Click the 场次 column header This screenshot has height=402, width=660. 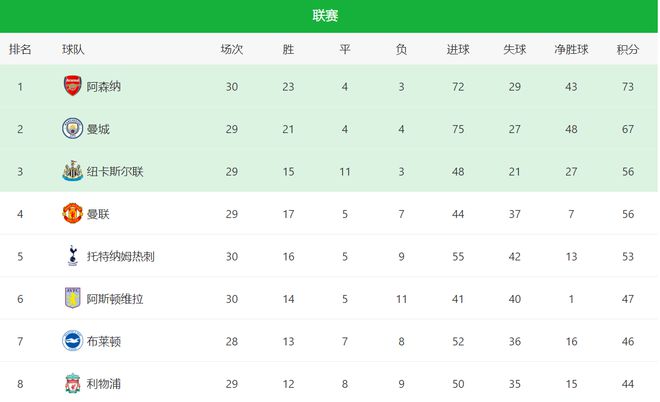pyautogui.click(x=232, y=49)
